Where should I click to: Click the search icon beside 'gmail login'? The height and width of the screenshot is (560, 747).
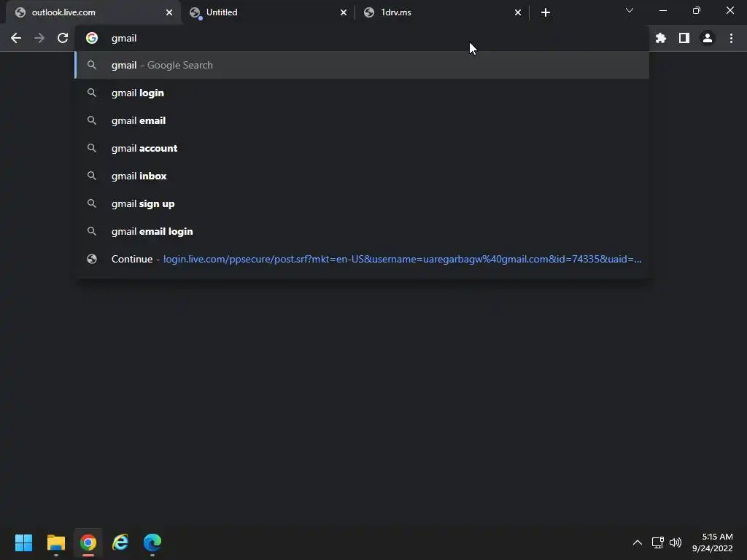[x=92, y=93]
